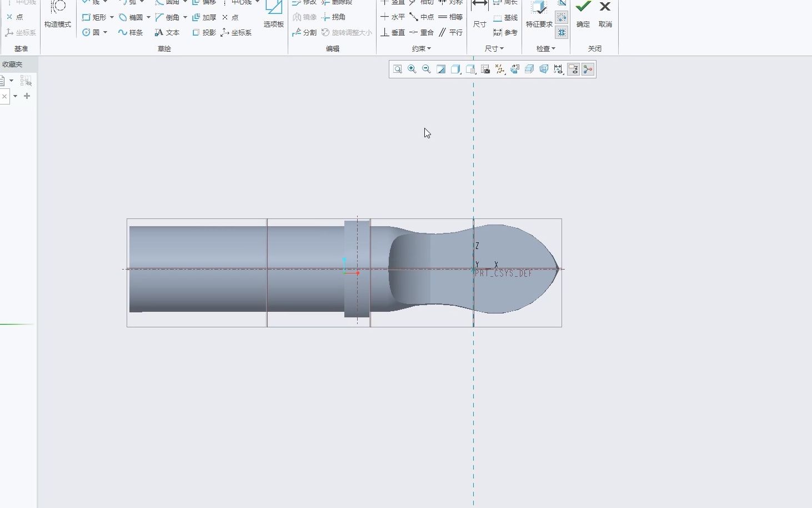This screenshot has width=812, height=508.
Task: Select the 椭圆 (ellipse) sketch tool
Action: pos(131,17)
